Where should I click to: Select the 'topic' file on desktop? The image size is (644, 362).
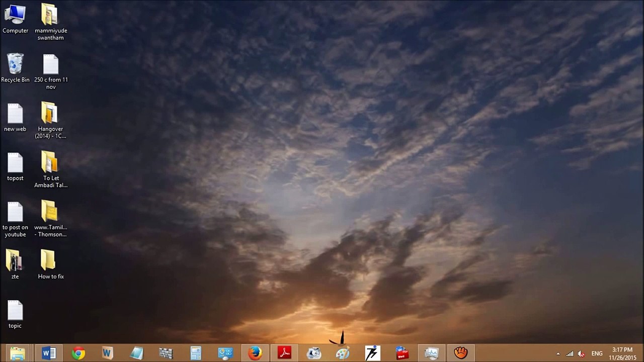coord(15,314)
